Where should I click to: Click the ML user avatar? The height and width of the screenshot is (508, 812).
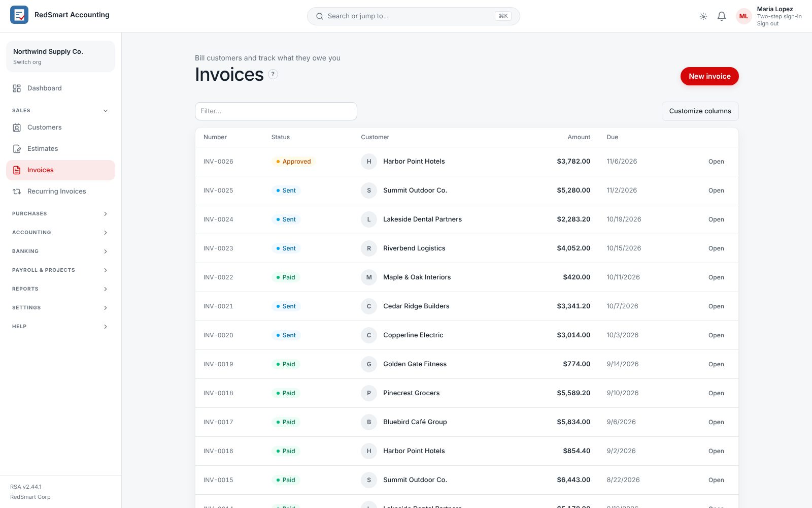[744, 16]
